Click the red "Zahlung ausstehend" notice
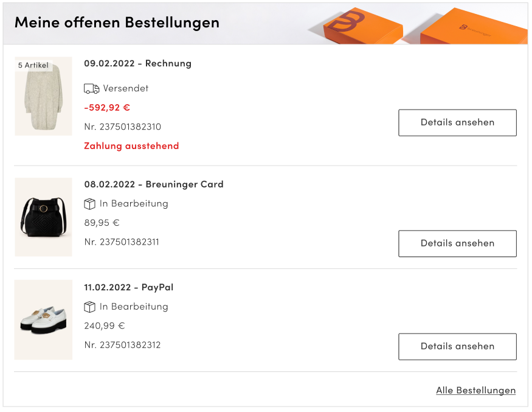Screen dimensions: 532x412 click(x=131, y=146)
